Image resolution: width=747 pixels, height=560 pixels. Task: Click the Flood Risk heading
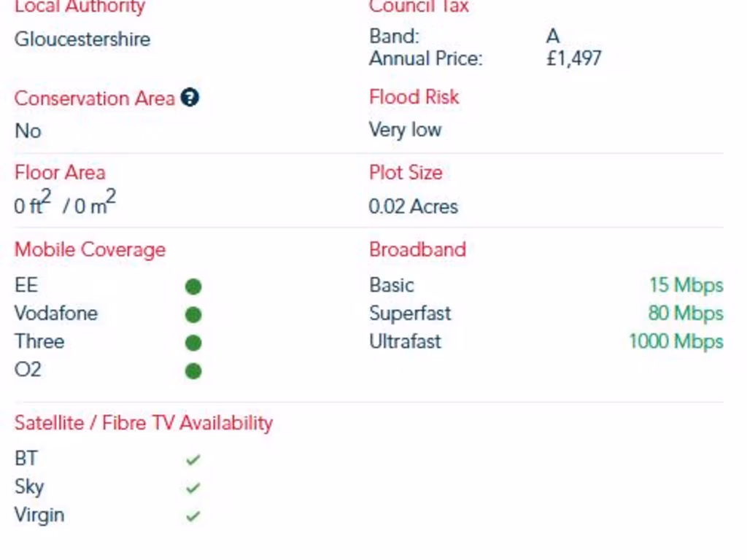tap(414, 97)
